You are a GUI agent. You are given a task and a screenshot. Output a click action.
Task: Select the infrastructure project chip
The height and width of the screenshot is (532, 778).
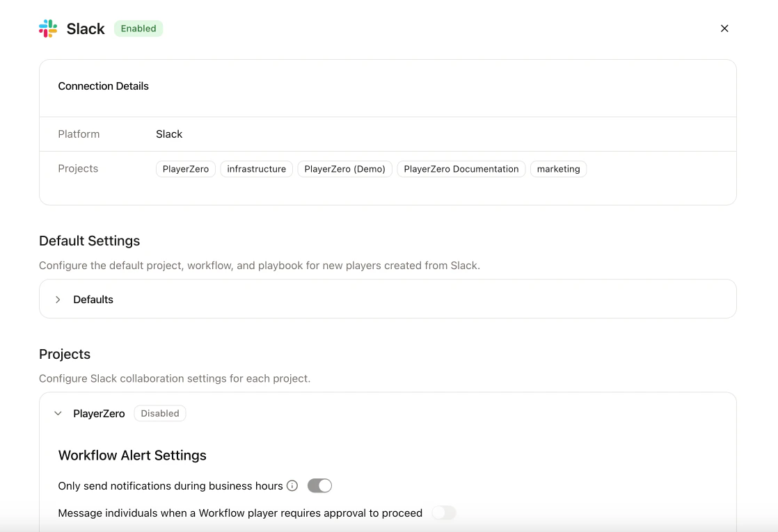pyautogui.click(x=256, y=168)
